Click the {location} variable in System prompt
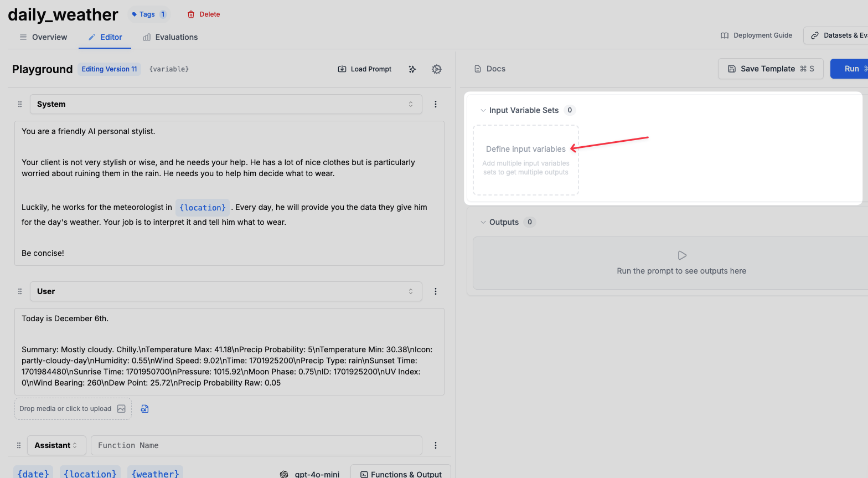The image size is (868, 478). pos(203,208)
